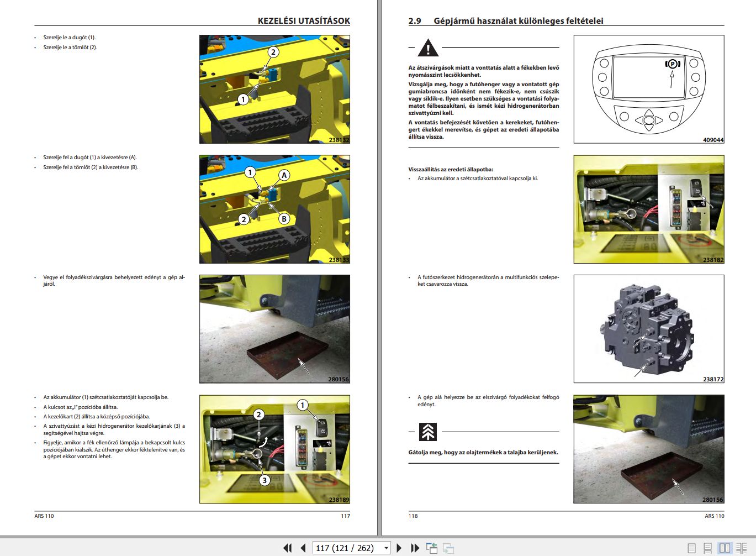Screen dimensions: 756x556
Task: Advance to the next page
Action: click(x=399, y=548)
